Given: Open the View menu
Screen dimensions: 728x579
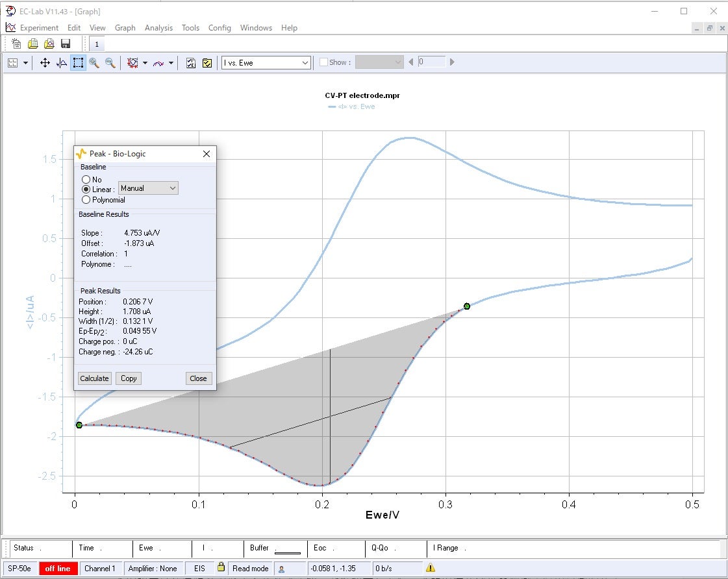Looking at the screenshot, I should coord(97,28).
